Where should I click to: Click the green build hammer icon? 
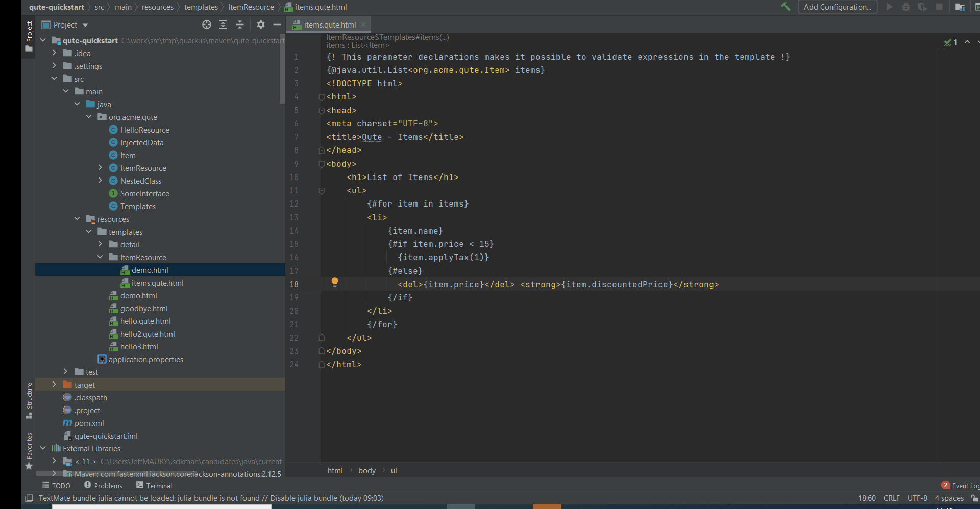[x=786, y=7]
